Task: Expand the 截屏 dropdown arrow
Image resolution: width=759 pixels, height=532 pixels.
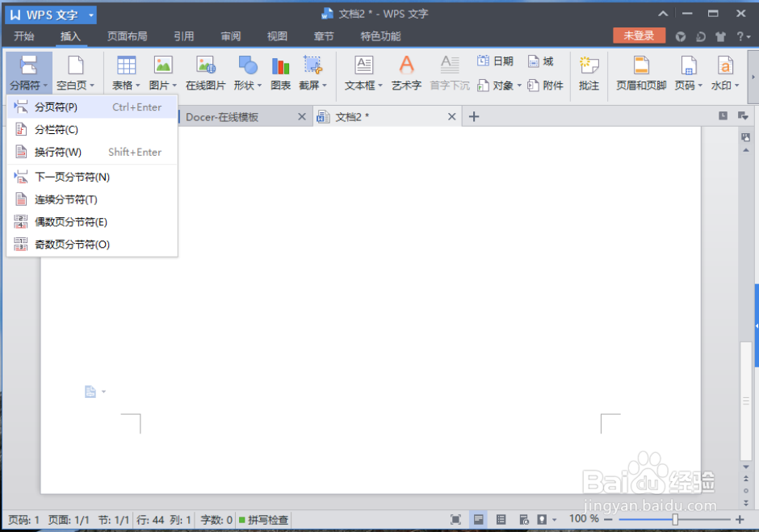Action: [x=325, y=86]
